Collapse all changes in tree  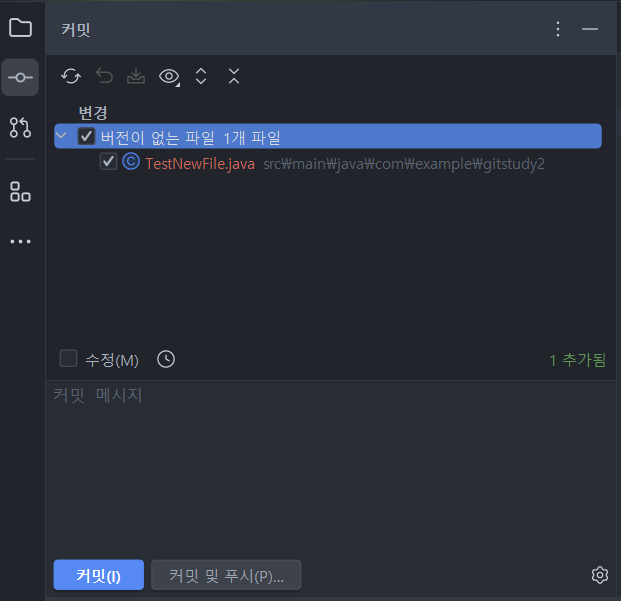click(x=234, y=76)
